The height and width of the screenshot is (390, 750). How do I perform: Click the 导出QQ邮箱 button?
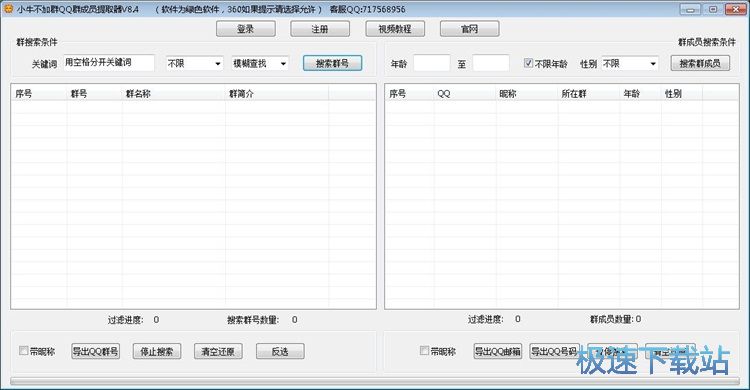click(497, 351)
